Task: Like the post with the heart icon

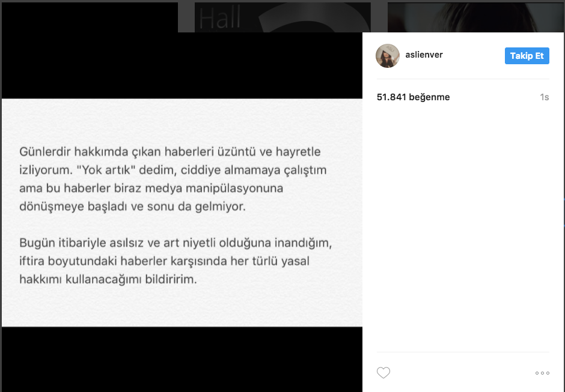Action: pyautogui.click(x=383, y=373)
